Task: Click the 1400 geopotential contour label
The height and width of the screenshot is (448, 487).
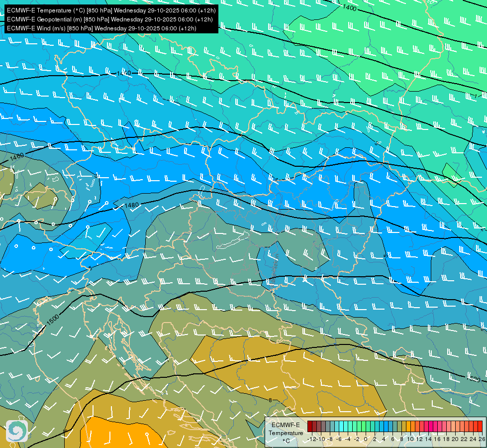Action: coord(349,7)
